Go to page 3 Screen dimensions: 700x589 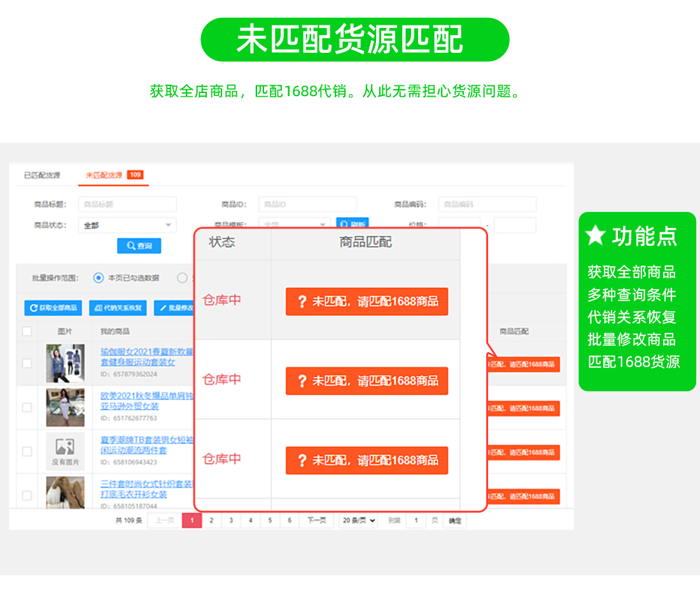[231, 520]
